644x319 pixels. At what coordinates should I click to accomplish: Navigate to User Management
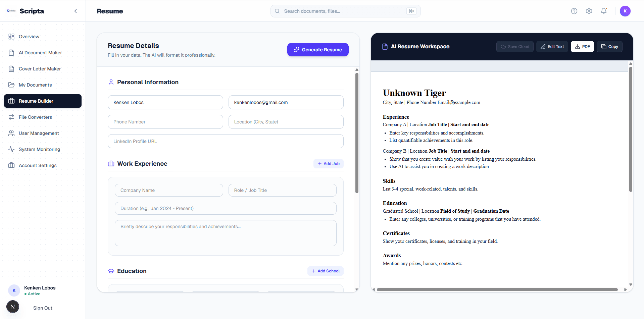tap(43, 133)
